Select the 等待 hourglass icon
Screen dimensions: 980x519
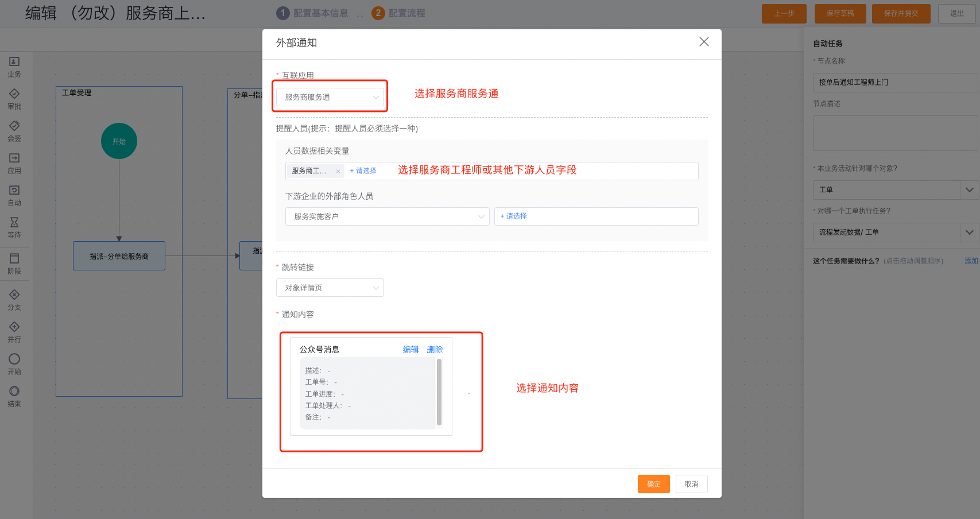point(14,222)
